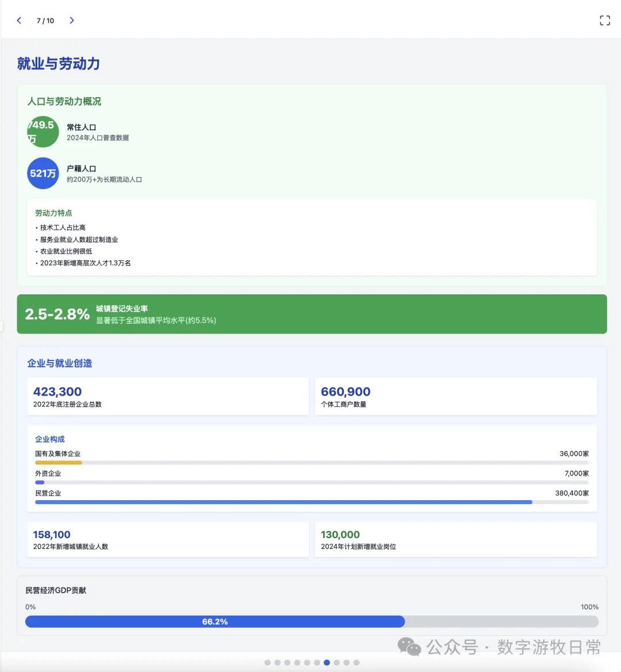621x672 pixels.
Task: Select the 就业与劳动力 page title
Action: coord(59,64)
